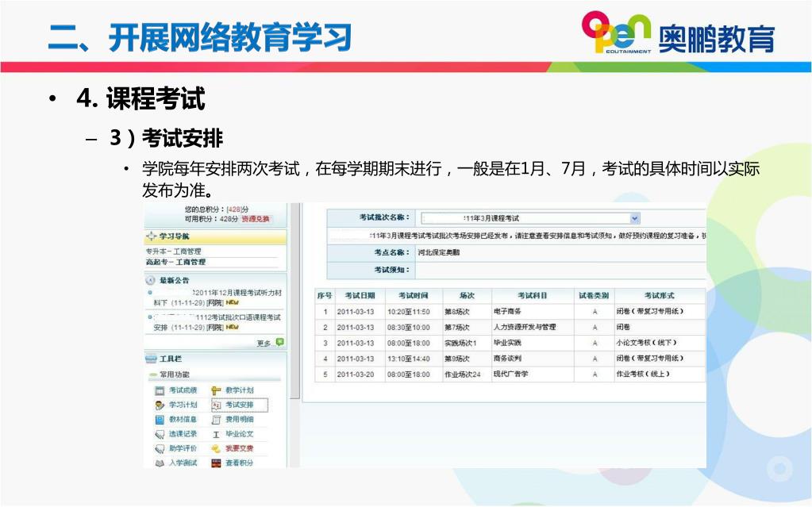Click the 教材信息 blue book icon
This screenshot has width=812, height=507.
(x=160, y=420)
